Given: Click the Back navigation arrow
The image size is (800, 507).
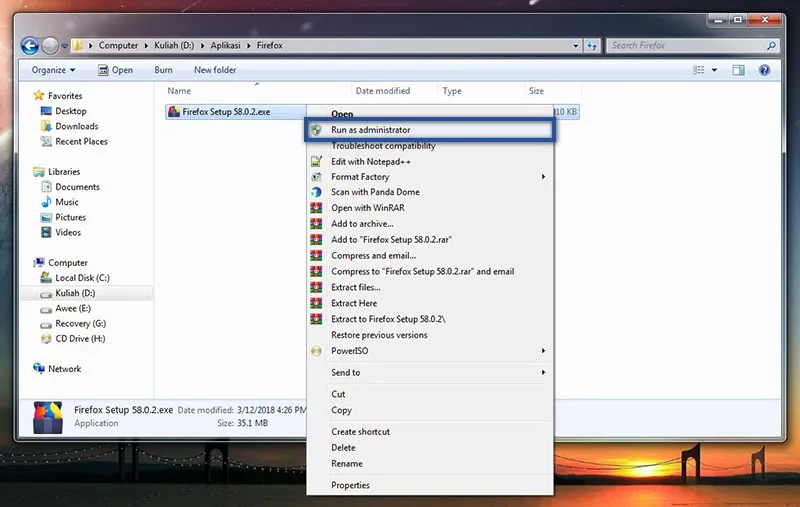Looking at the screenshot, I should point(30,46).
